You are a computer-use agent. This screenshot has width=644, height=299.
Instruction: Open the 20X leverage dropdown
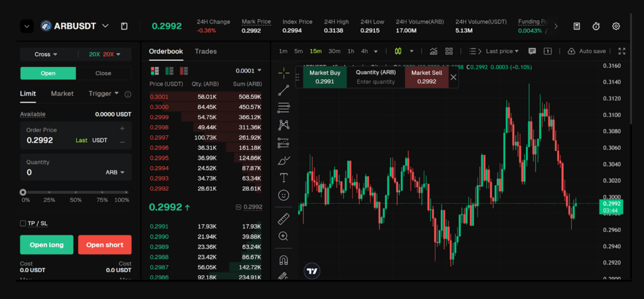click(x=105, y=54)
